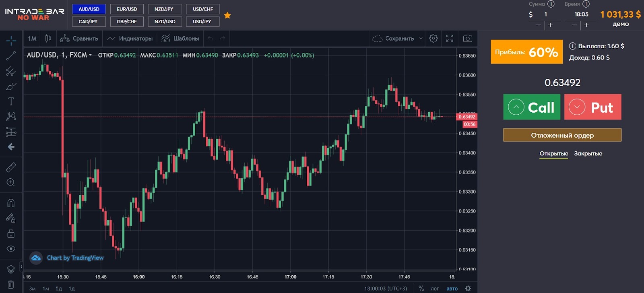644x293 pixels.
Task: Select the EUR/USD currency pair
Action: click(x=127, y=9)
